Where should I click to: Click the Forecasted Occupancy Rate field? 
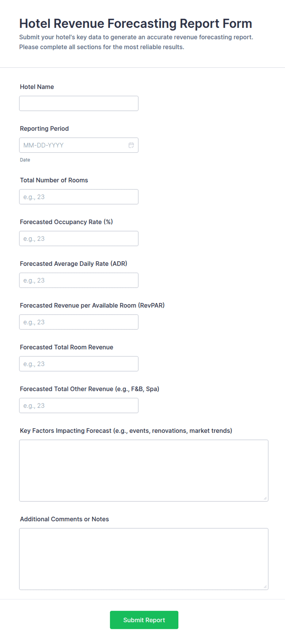click(x=79, y=238)
